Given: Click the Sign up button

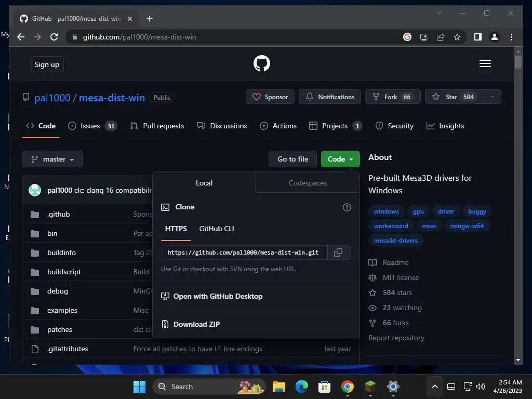Looking at the screenshot, I should (x=47, y=64).
